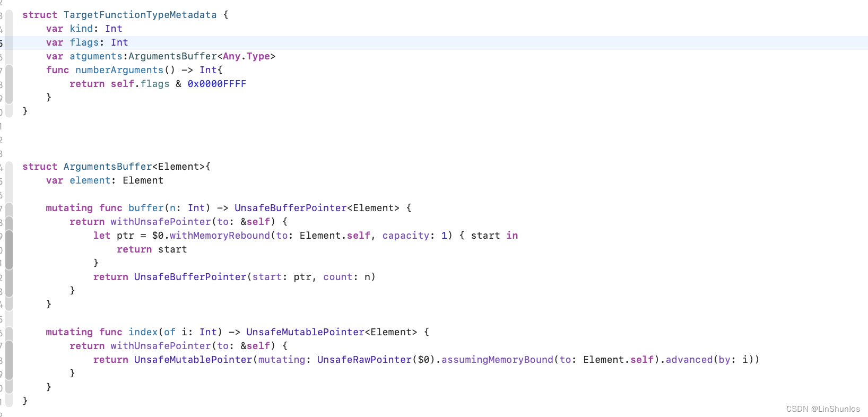Click the 'UnsafeRawPointer' type name
The height and width of the screenshot is (417, 868).
point(364,360)
